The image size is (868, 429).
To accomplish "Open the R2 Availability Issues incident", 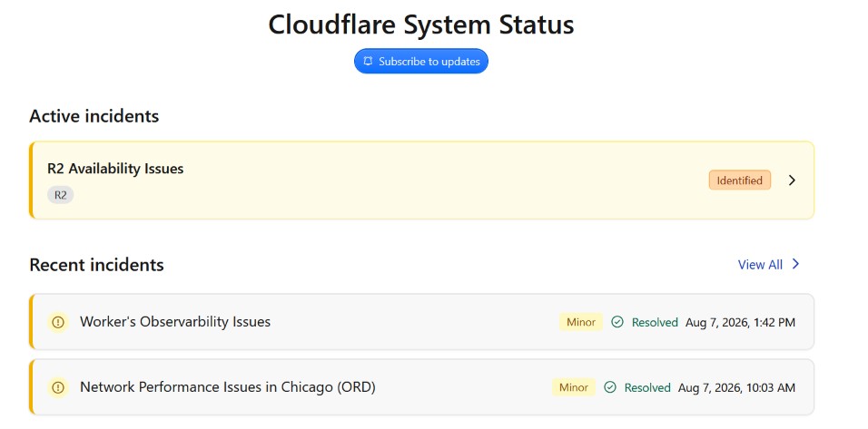I will pos(421,180).
